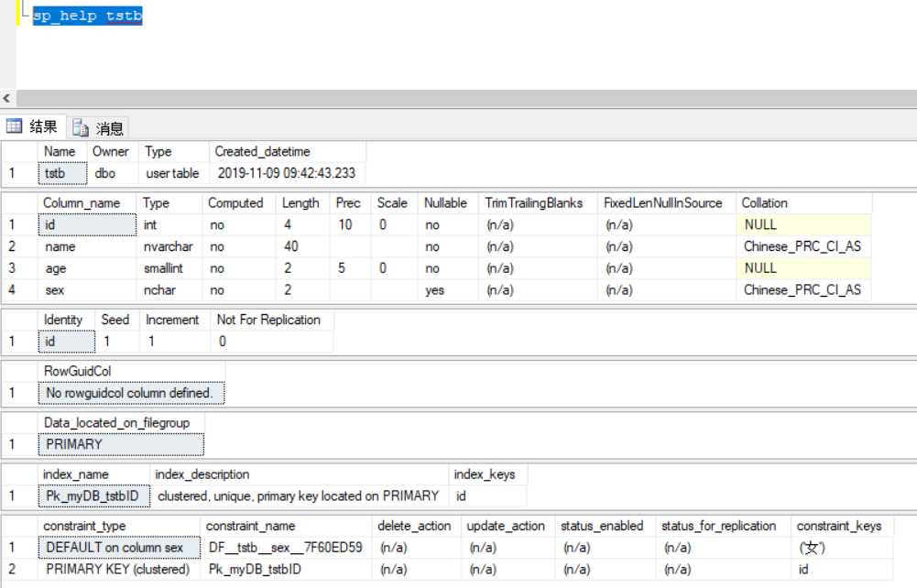Image resolution: width=917 pixels, height=588 pixels.
Task: Click the messages page icon beside 消息
Action: [x=80, y=127]
